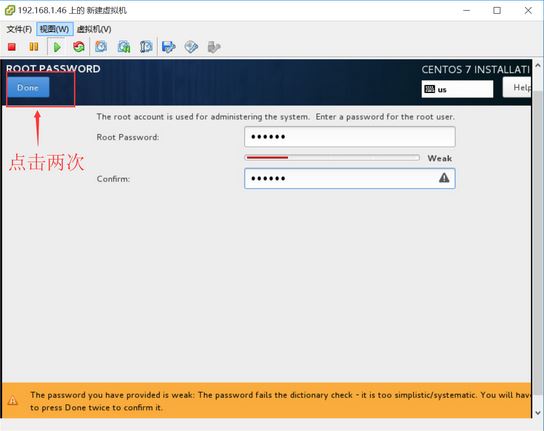Click the 'Root Password:' label

point(128,137)
